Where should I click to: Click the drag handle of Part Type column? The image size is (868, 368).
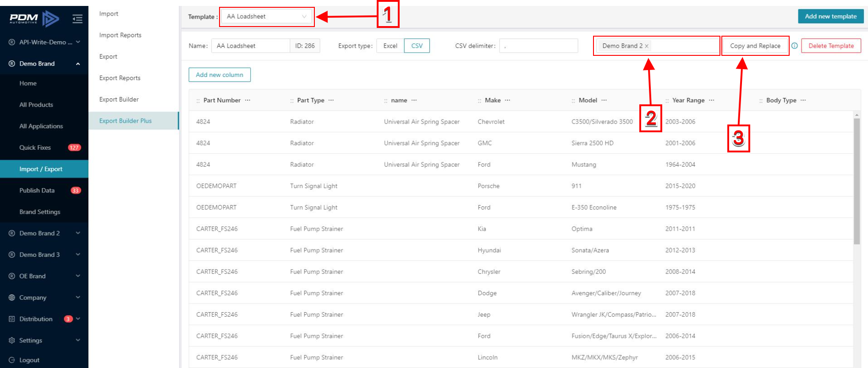point(291,101)
